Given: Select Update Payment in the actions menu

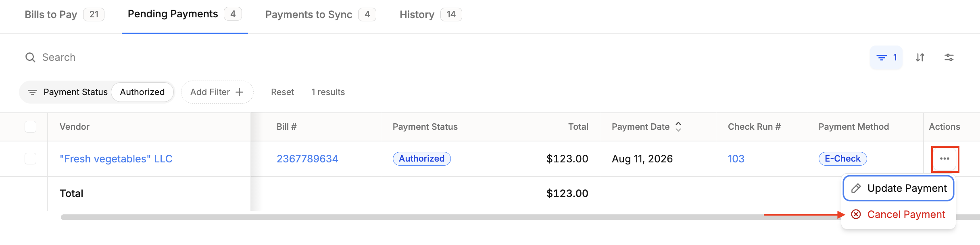Looking at the screenshot, I should pos(899,188).
